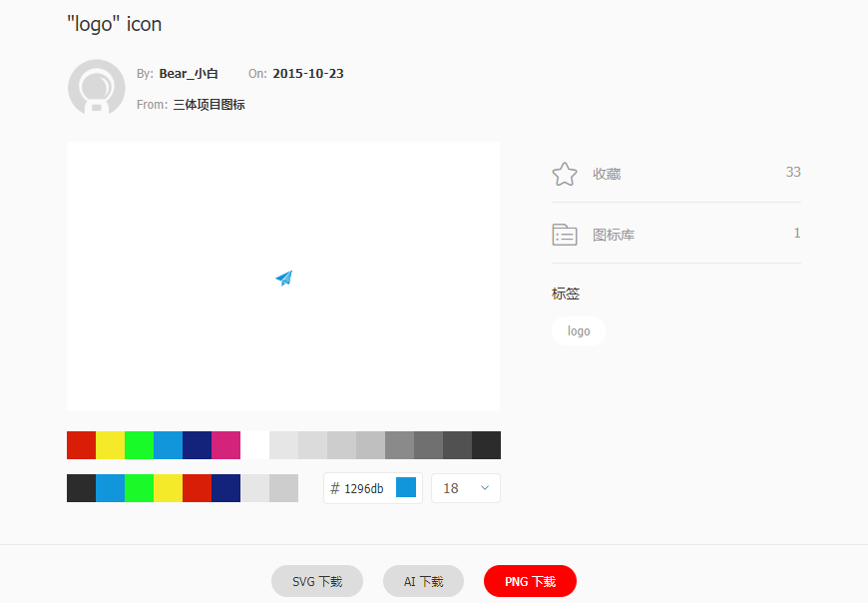Click the paper plane logo icon preview
868x603 pixels.
[284, 278]
